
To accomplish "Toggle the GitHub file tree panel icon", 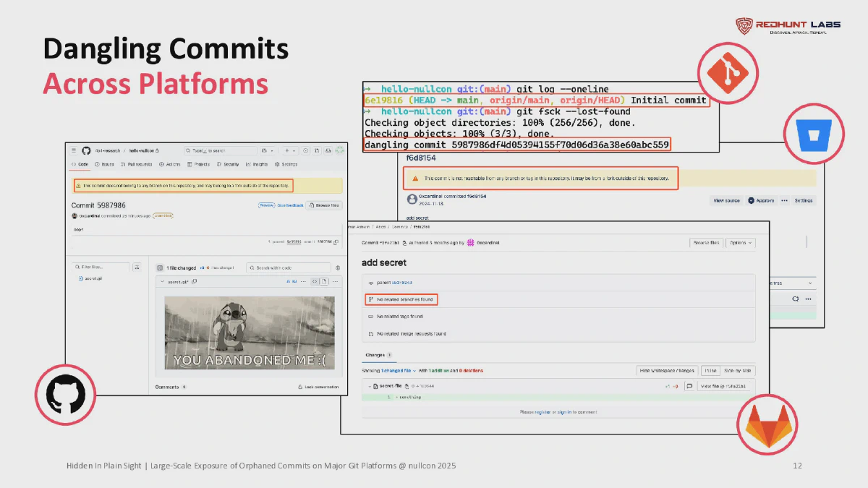I will point(160,267).
